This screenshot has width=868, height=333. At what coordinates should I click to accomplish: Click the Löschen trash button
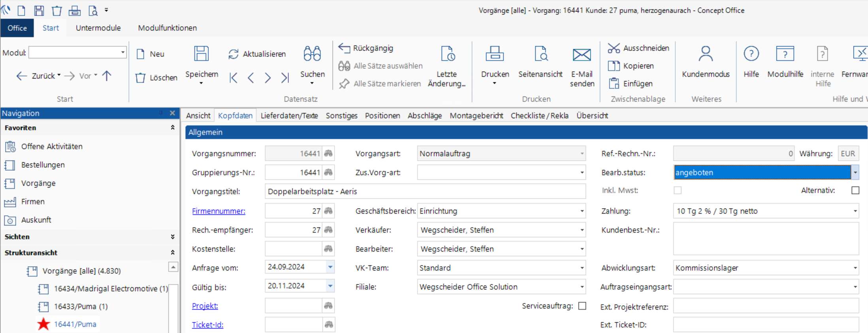pos(156,77)
